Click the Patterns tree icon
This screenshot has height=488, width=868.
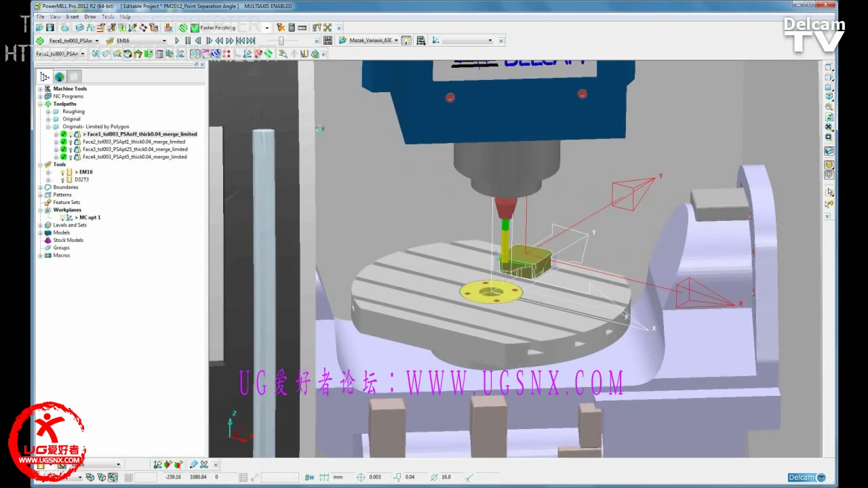(47, 195)
